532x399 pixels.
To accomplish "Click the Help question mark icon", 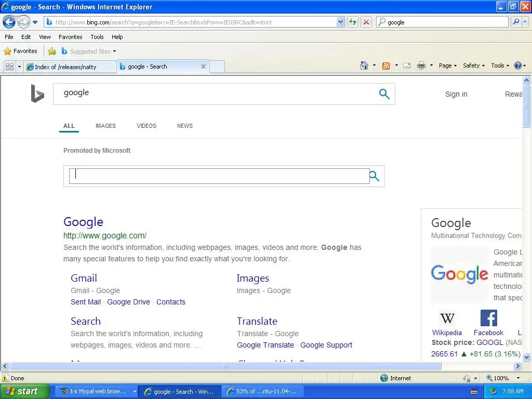I will pos(518,65).
